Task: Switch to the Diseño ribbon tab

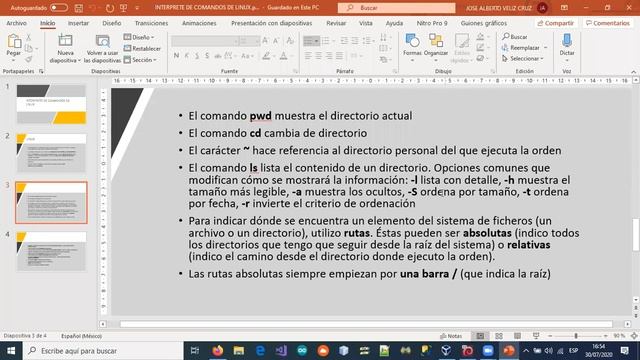Action: 111,23
